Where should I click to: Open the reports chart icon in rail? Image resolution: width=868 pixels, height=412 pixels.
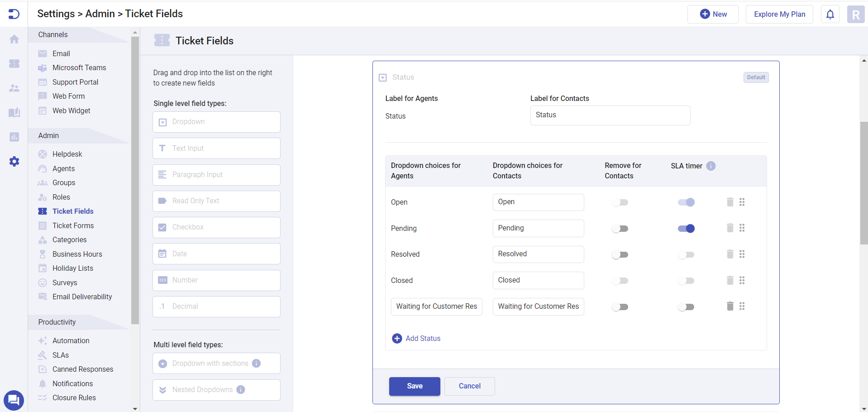14,137
